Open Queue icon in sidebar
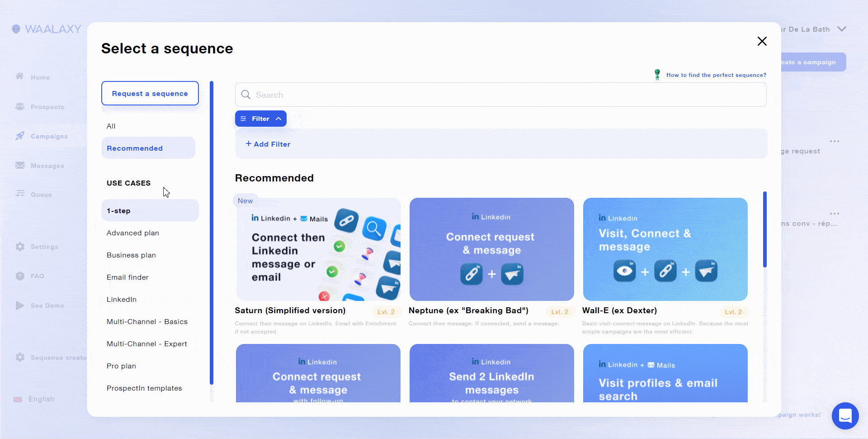The width and height of the screenshot is (868, 439). 20,194
